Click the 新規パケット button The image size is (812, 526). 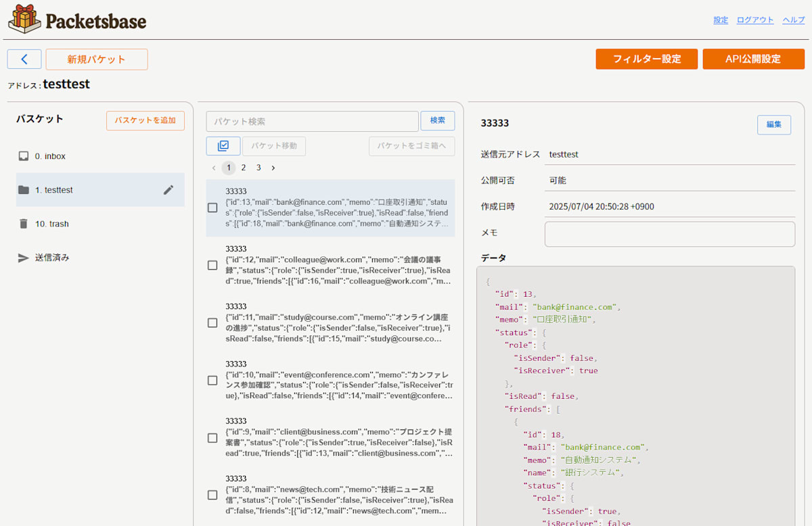[x=97, y=59]
